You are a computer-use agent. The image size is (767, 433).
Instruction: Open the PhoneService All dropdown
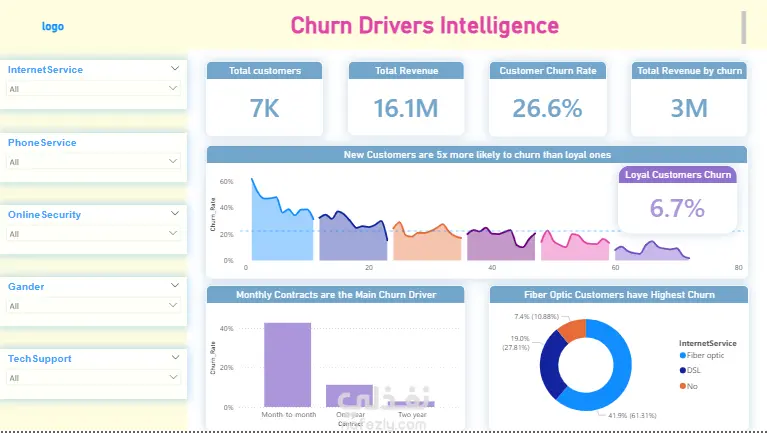click(x=93, y=161)
